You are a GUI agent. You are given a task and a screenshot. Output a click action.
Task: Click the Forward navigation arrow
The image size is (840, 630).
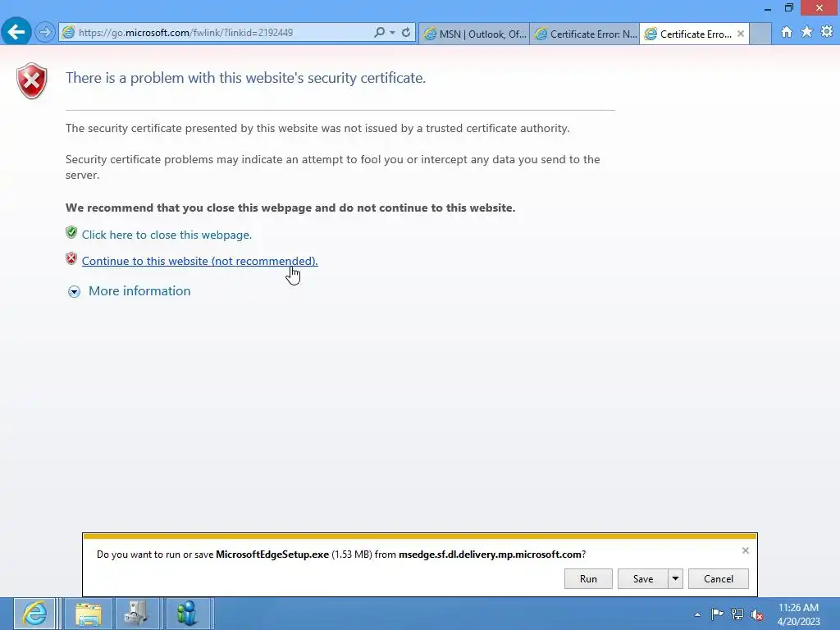pyautogui.click(x=45, y=33)
